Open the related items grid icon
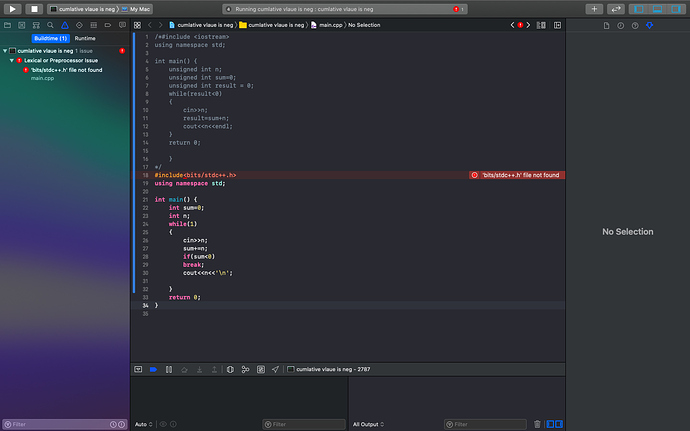 137,25
